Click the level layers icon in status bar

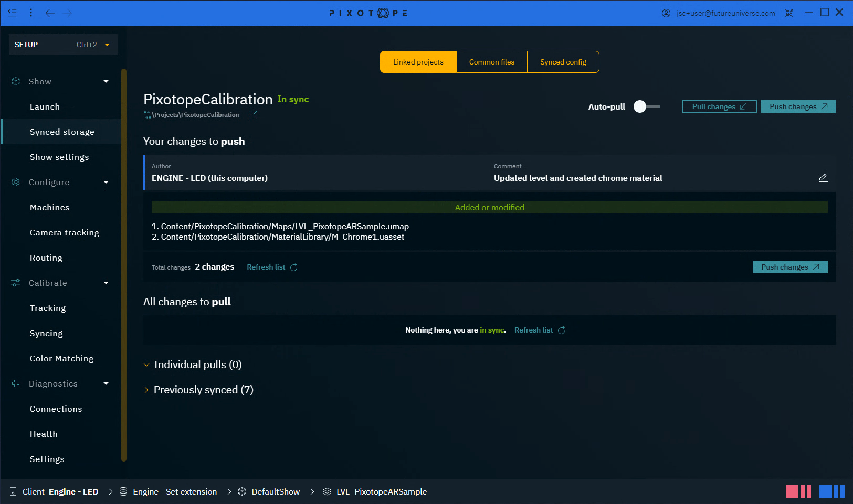pyautogui.click(x=327, y=491)
